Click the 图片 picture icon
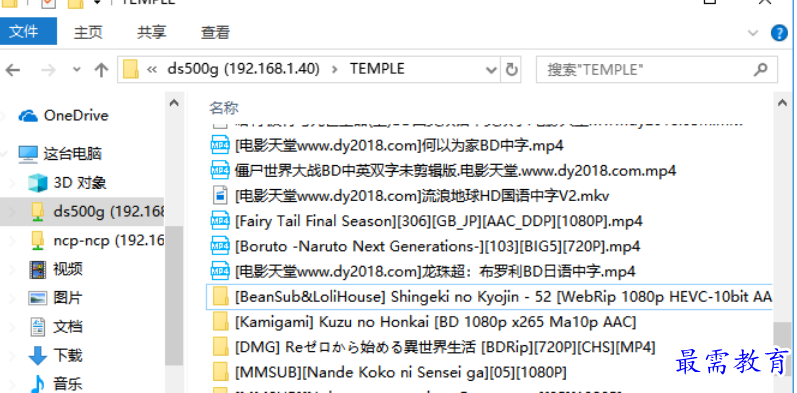 [38, 298]
